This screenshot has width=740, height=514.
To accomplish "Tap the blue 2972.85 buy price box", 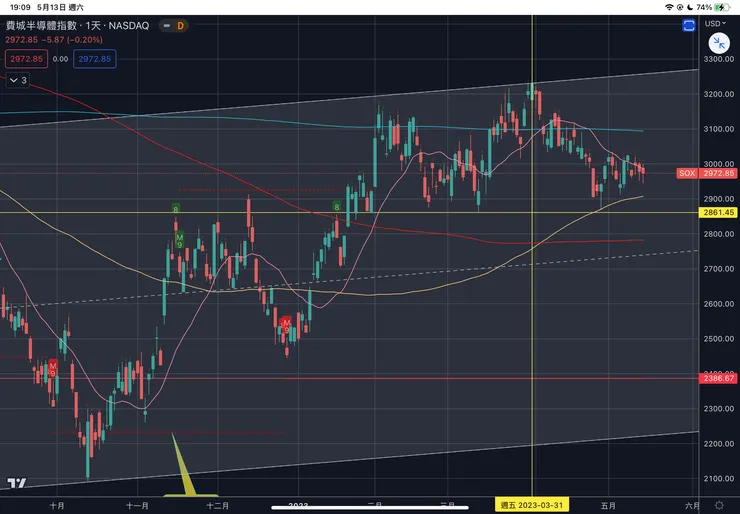I will (x=94, y=59).
